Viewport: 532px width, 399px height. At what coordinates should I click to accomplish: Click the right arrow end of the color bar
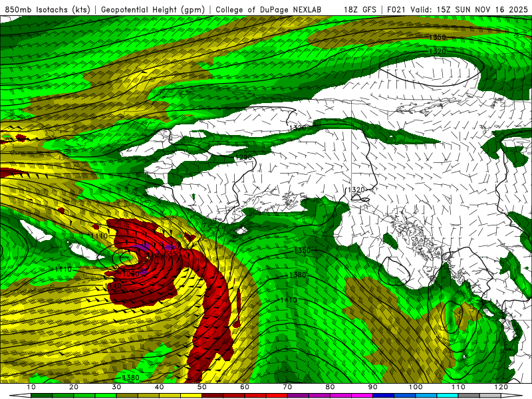pyautogui.click(x=511, y=396)
